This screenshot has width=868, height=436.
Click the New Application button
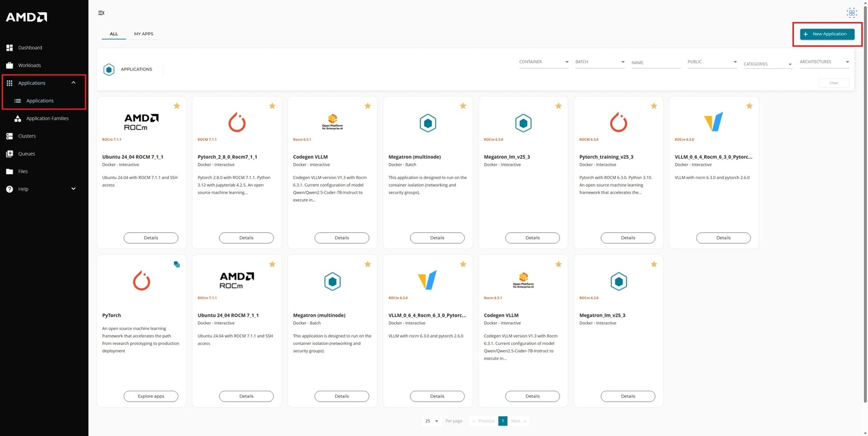point(827,34)
